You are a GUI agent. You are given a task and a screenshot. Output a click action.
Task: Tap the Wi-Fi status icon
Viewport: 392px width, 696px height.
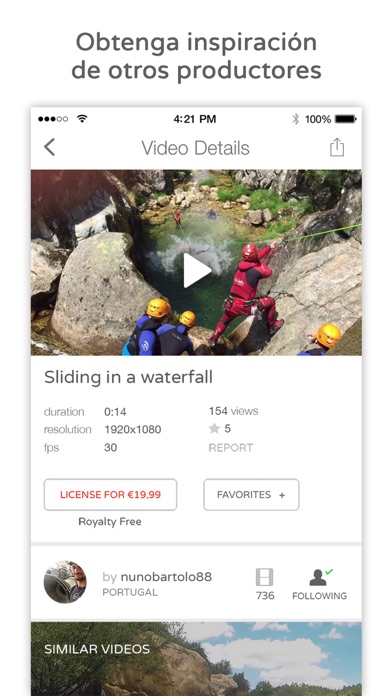point(82,119)
